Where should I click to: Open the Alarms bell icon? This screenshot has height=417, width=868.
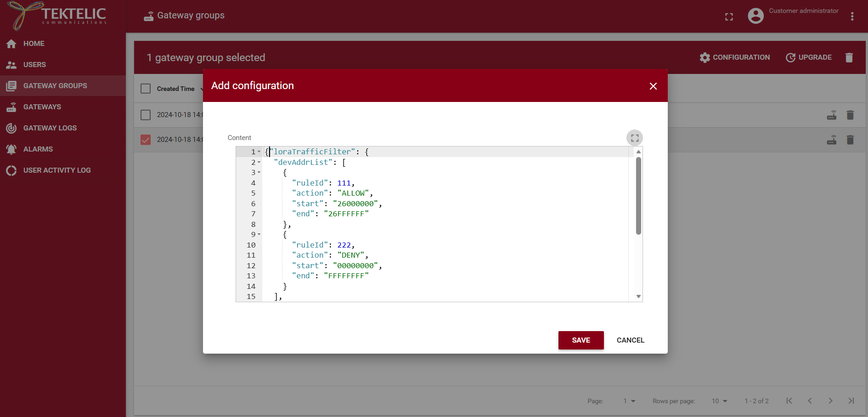(x=11, y=149)
